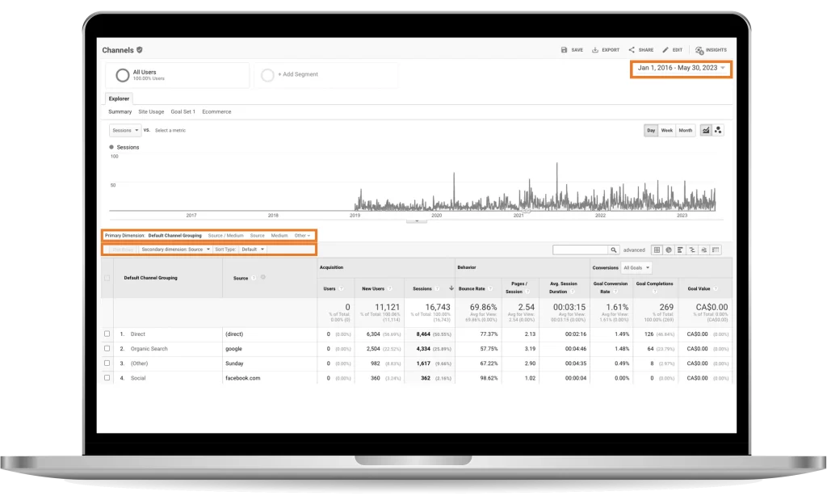Set graph interval to Month
This screenshot has height=504, width=827.
pyautogui.click(x=686, y=130)
